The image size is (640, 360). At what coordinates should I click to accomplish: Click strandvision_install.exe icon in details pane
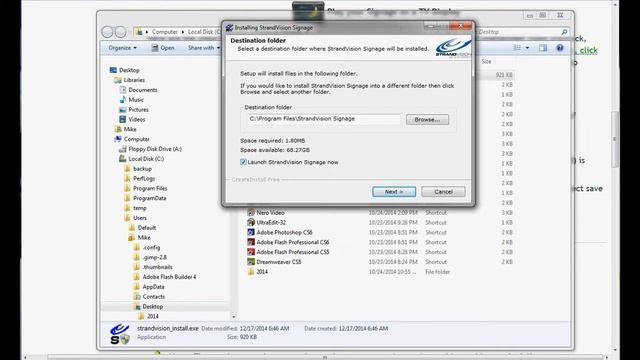[x=120, y=333]
